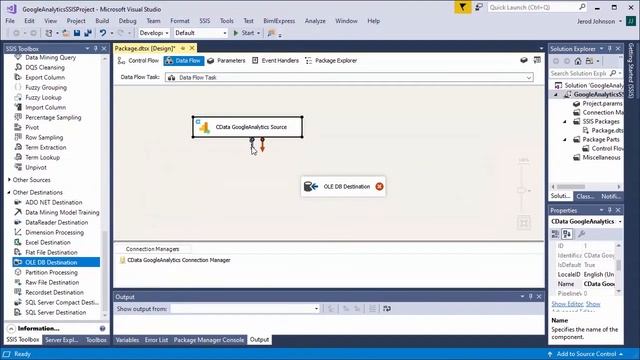Click the Jerod Johnson account name
Viewport: 640px width, 360px height.
pos(596,21)
